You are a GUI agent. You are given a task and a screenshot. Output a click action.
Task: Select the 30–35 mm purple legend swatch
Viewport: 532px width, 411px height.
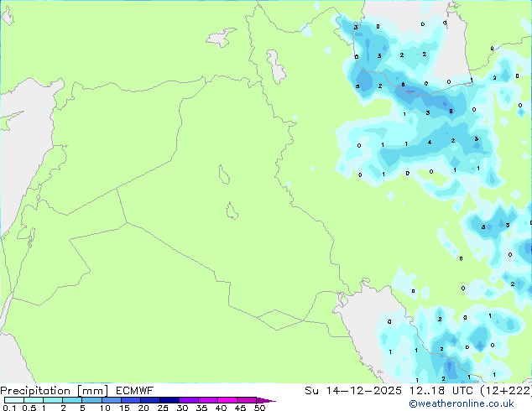[189, 400]
